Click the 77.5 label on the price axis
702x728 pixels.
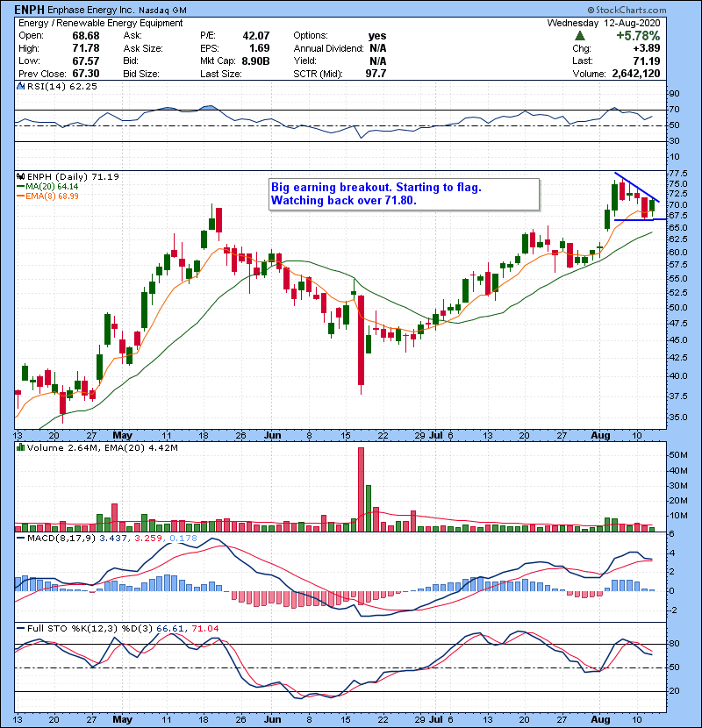tap(678, 174)
